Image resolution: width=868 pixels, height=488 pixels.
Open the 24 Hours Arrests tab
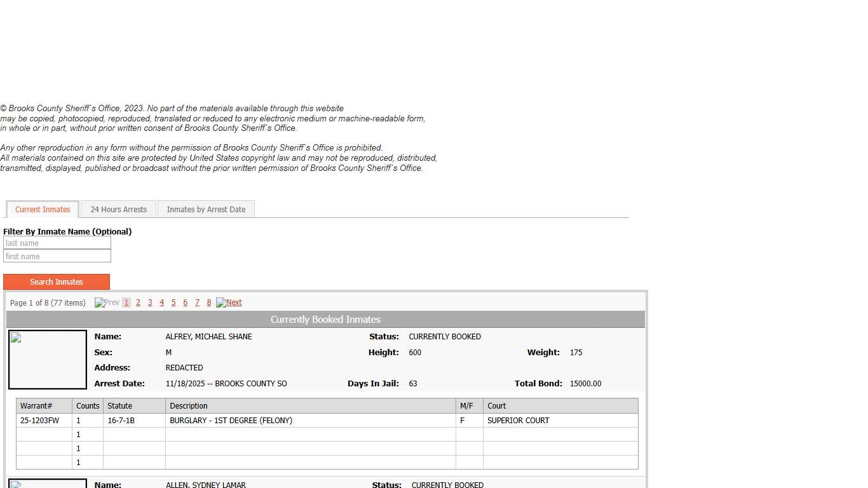point(118,210)
